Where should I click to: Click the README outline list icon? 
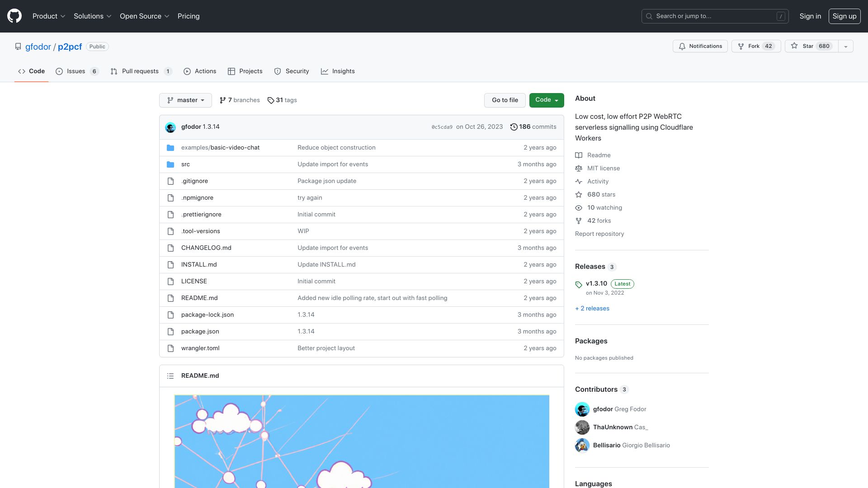pos(170,376)
